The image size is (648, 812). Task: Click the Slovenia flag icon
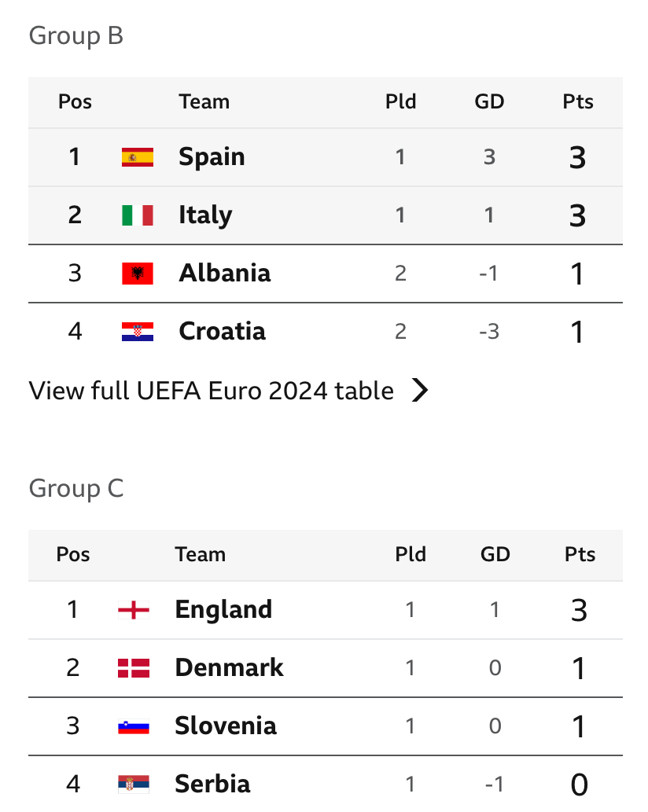click(x=134, y=726)
